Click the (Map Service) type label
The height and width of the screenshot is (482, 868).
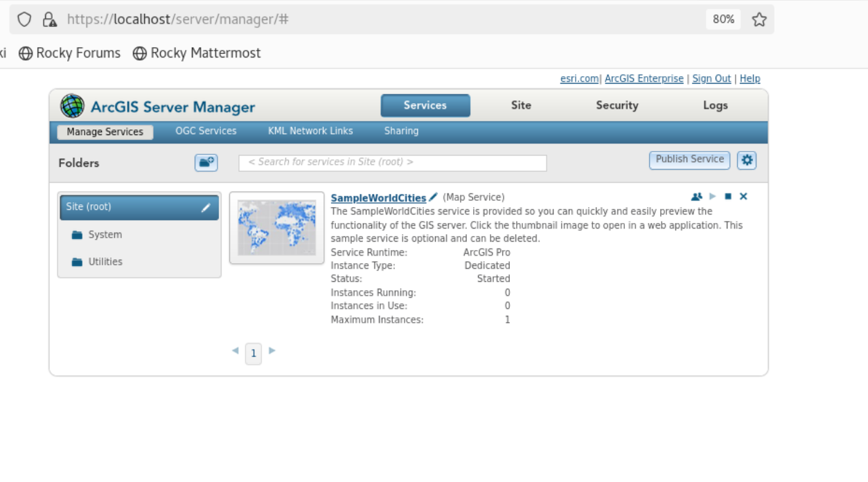(474, 197)
